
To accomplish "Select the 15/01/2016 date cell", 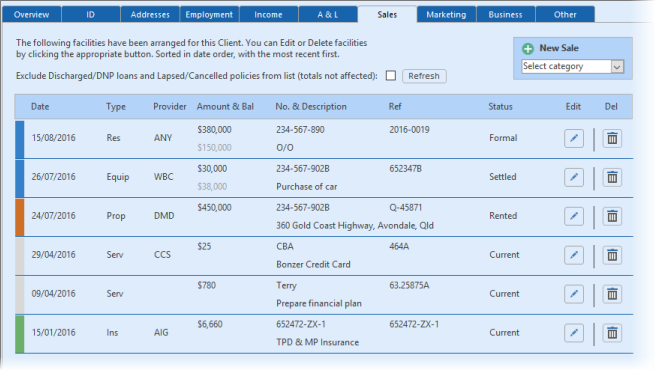I will pos(54,333).
